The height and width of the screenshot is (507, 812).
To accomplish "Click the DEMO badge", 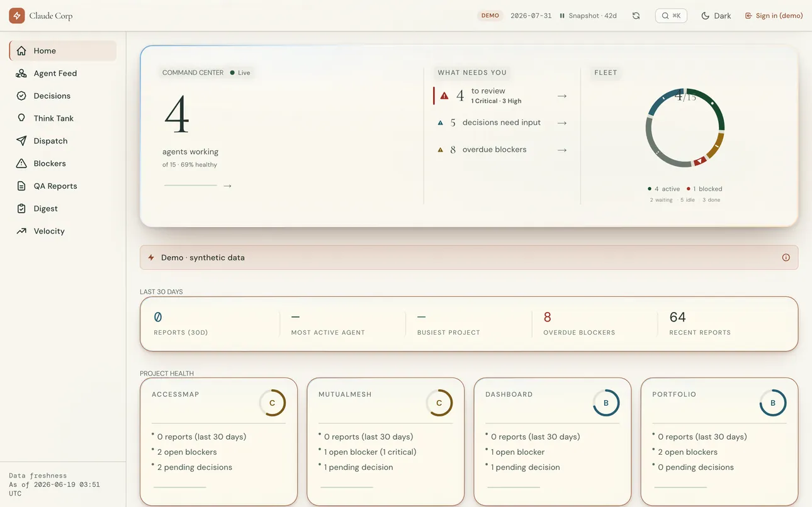I will [x=490, y=16].
